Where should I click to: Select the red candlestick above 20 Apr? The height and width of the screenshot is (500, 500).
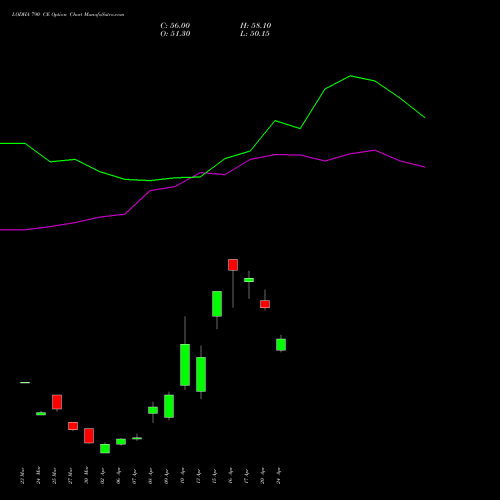coord(265,304)
